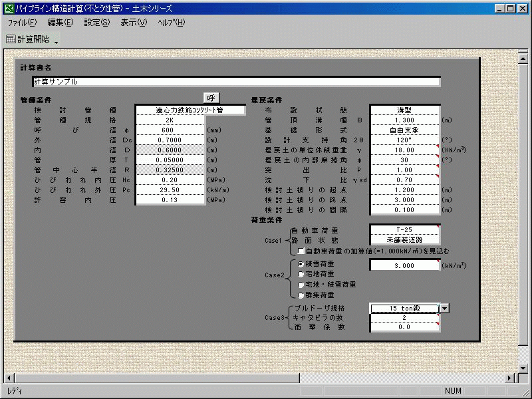
Task: Click the 呼 button above pipe type
Action: (210, 98)
